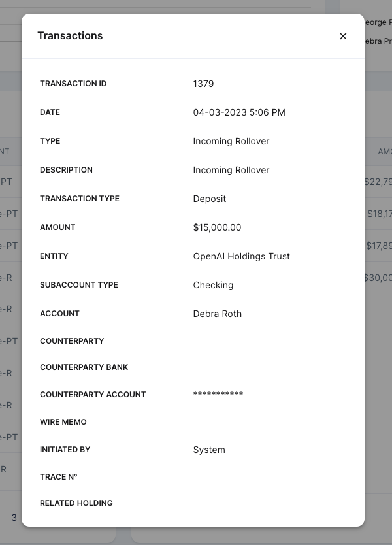Click the System value beside Initiated By
The image size is (392, 545).
click(209, 450)
